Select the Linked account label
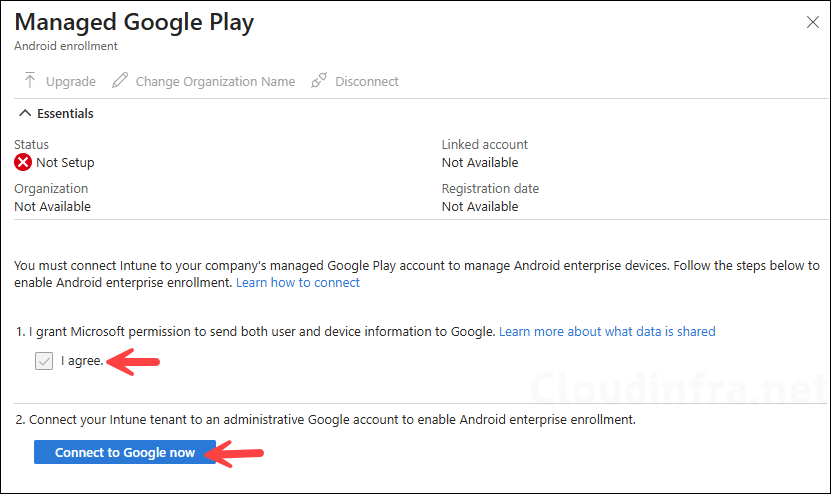 click(x=484, y=145)
